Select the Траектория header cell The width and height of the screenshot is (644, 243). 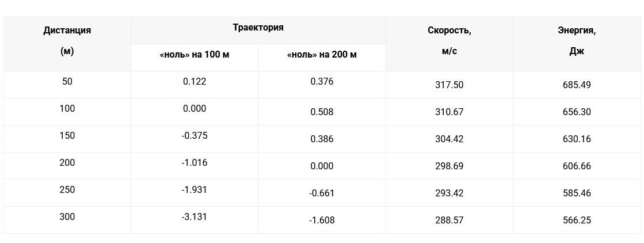(x=258, y=28)
